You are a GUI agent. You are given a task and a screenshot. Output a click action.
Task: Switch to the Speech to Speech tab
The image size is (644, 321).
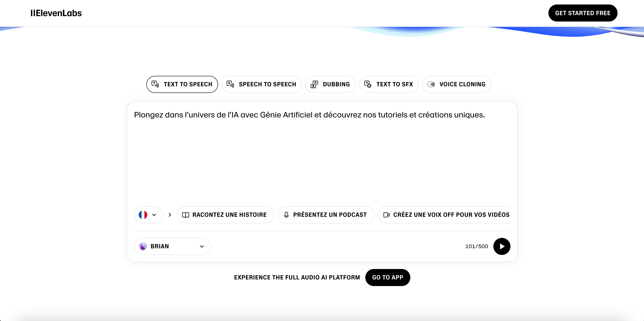point(261,84)
